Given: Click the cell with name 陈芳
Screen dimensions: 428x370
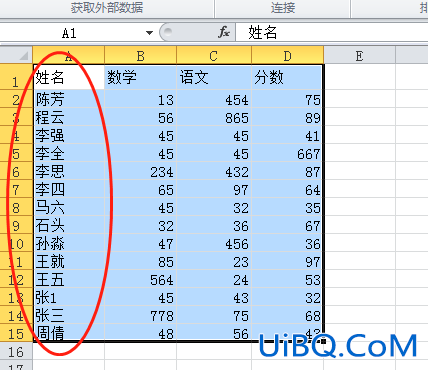Looking at the screenshot, I should [69, 99].
